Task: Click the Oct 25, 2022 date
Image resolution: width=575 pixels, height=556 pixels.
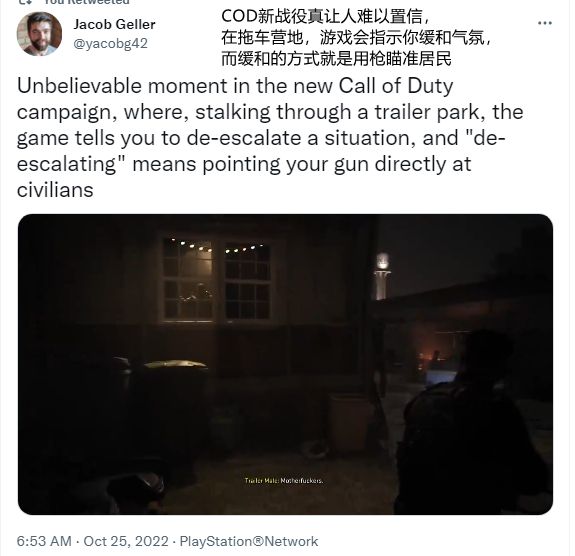Action: 126,541
